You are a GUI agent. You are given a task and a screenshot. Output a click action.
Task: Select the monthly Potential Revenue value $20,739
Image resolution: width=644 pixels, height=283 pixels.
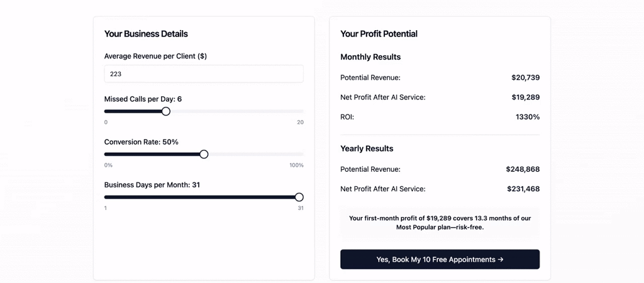coord(526,77)
